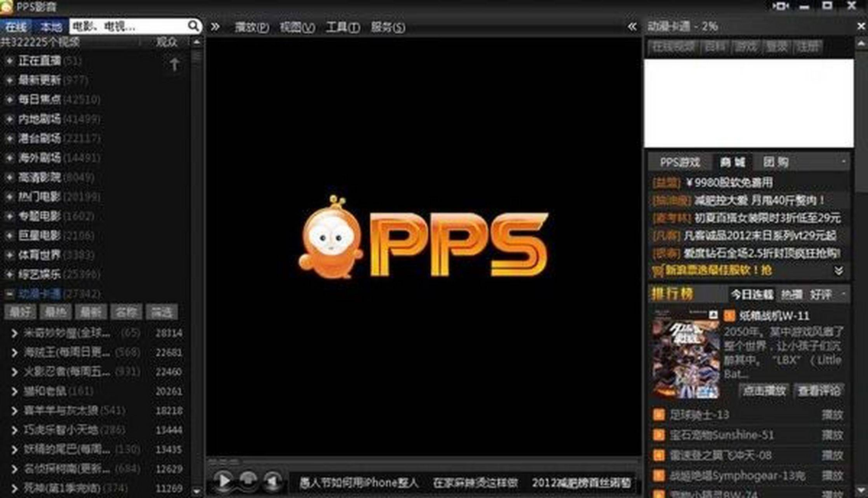Image resolution: width=868 pixels, height=498 pixels.
Task: Expand the 海贼王 series row arrow
Action: (14, 352)
